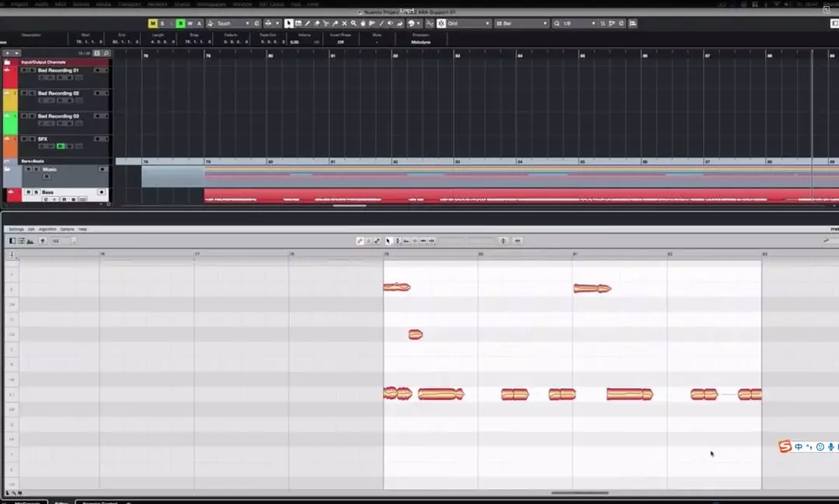Open the Melodyne Algorithm menu
The height and width of the screenshot is (504, 839).
(47, 229)
